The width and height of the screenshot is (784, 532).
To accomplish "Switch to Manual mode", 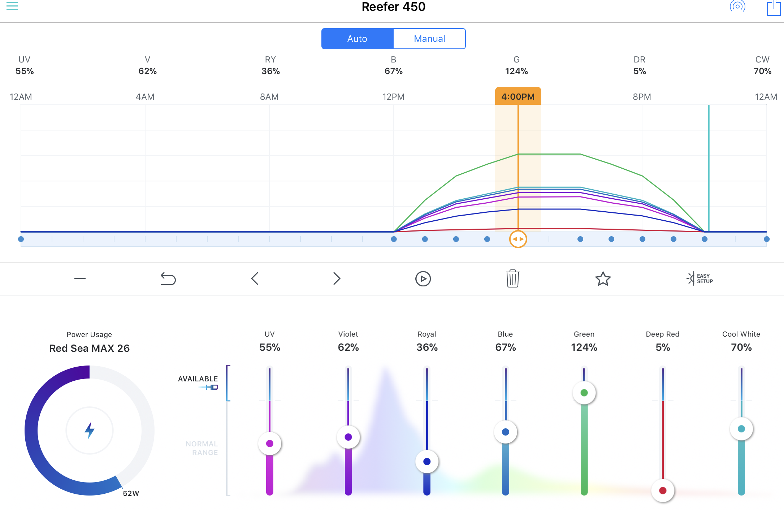I will (429, 39).
